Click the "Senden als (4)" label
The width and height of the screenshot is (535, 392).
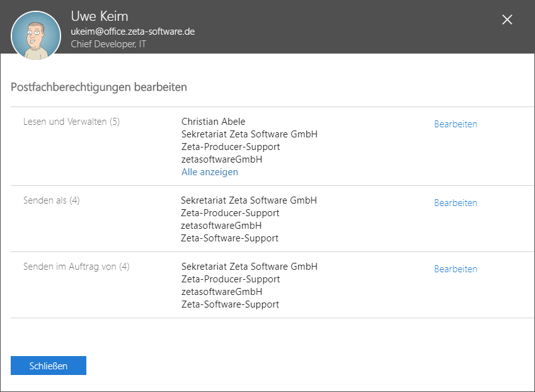52,200
